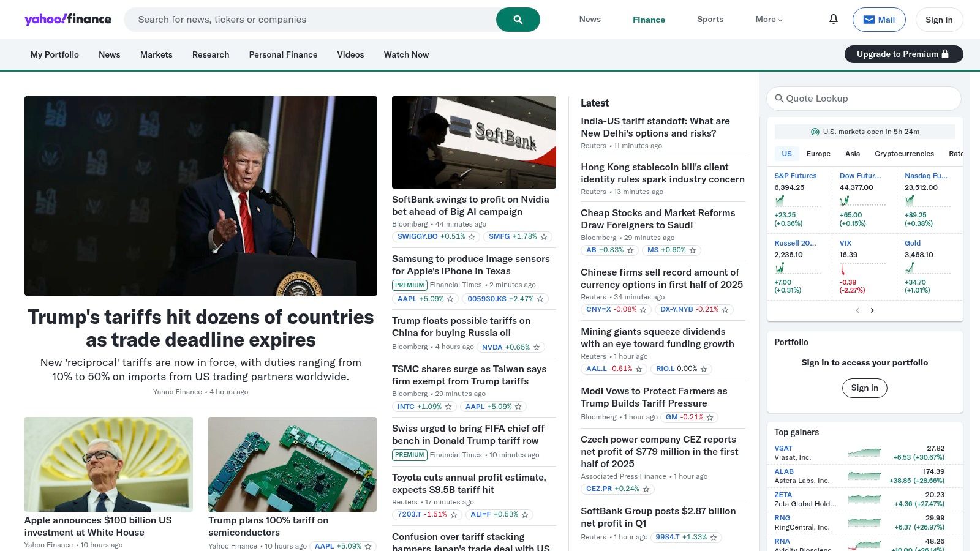Open Trump's tariffs hit dozens headline
The image size is (980, 551).
click(200, 328)
